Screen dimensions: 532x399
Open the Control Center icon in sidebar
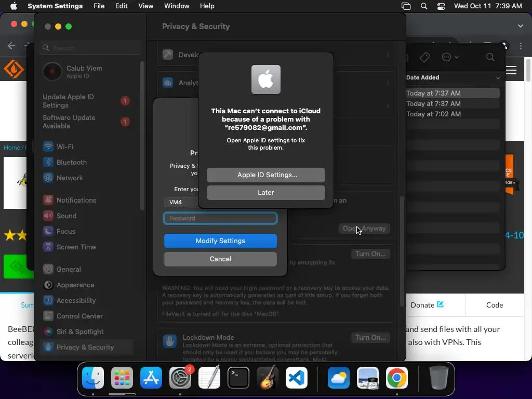(48, 316)
